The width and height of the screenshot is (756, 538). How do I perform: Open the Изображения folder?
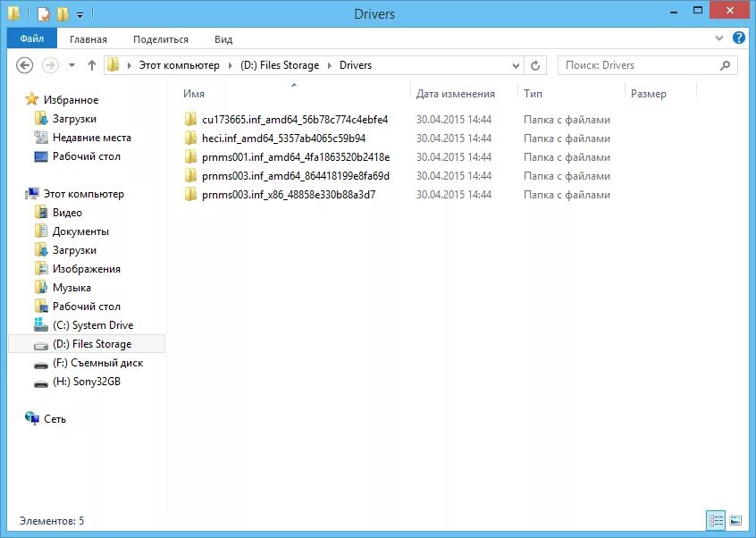(x=87, y=269)
